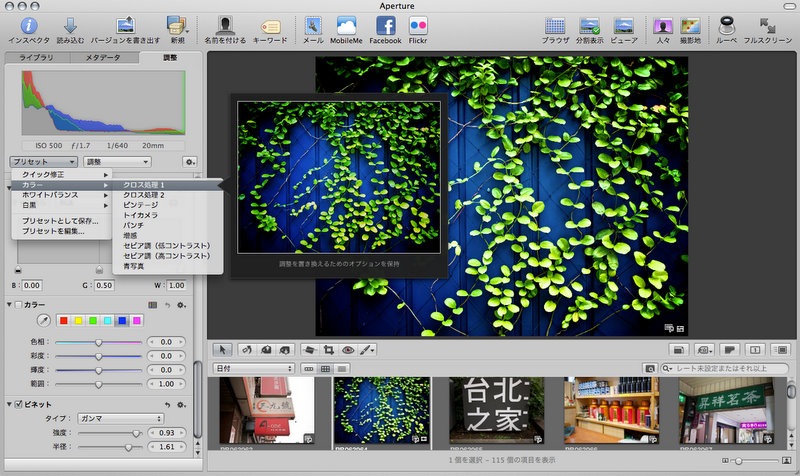Open the Brush tool dropdown
The width and height of the screenshot is (800, 476).
coord(367,349)
